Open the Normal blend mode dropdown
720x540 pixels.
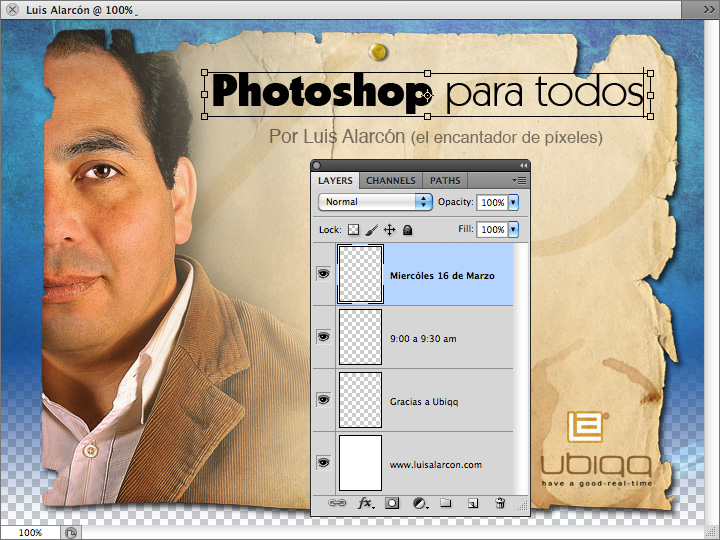point(375,202)
